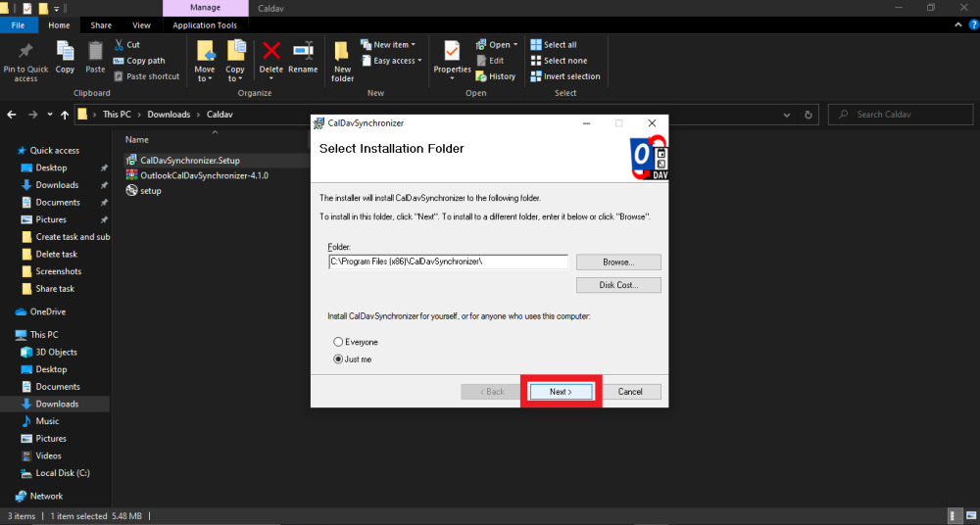Click the Pin to Quick access icon
Viewport: 980px width, 525px height.
tap(25, 53)
